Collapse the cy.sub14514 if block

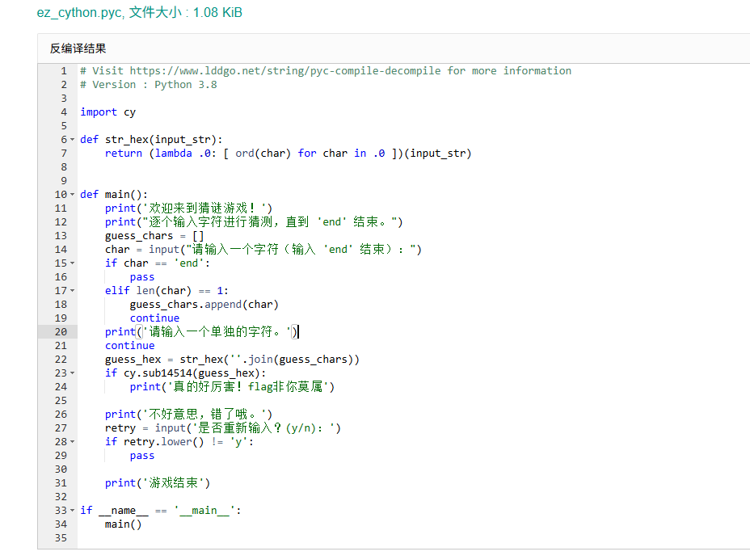point(73,373)
